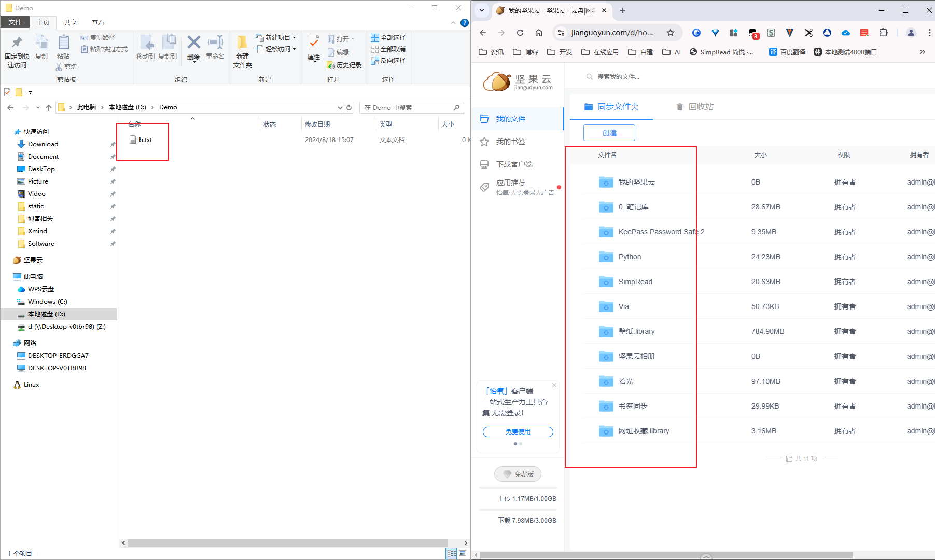The height and width of the screenshot is (560, 935).
Task: Click the Chrome profile avatar icon
Action: pyautogui.click(x=911, y=33)
